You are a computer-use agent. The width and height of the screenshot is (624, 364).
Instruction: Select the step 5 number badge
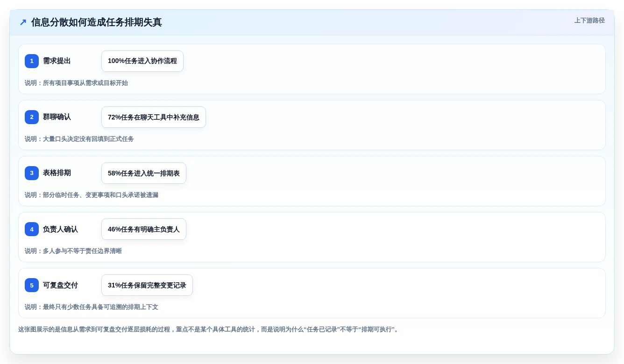[32, 285]
